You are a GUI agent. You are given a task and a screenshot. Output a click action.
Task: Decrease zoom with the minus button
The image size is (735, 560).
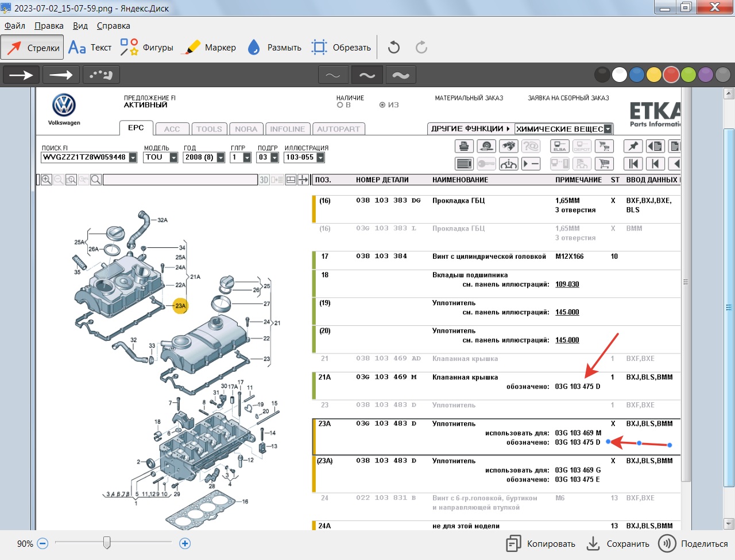click(42, 543)
